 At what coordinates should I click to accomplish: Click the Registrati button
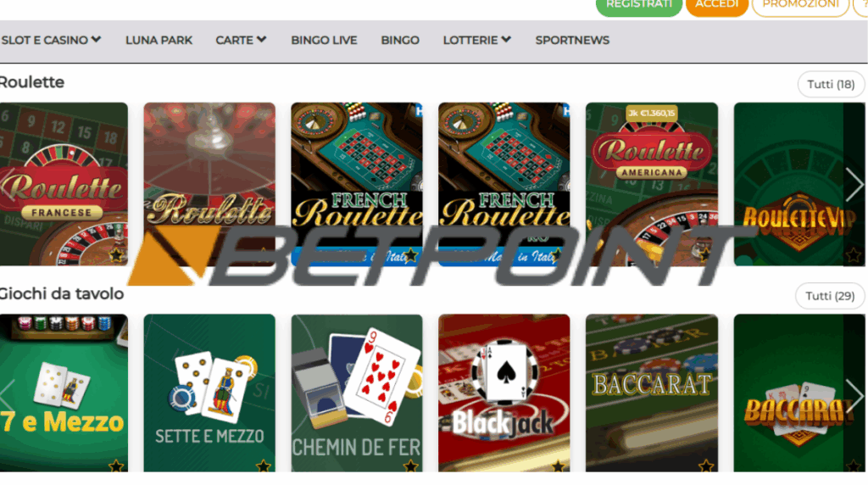click(639, 6)
